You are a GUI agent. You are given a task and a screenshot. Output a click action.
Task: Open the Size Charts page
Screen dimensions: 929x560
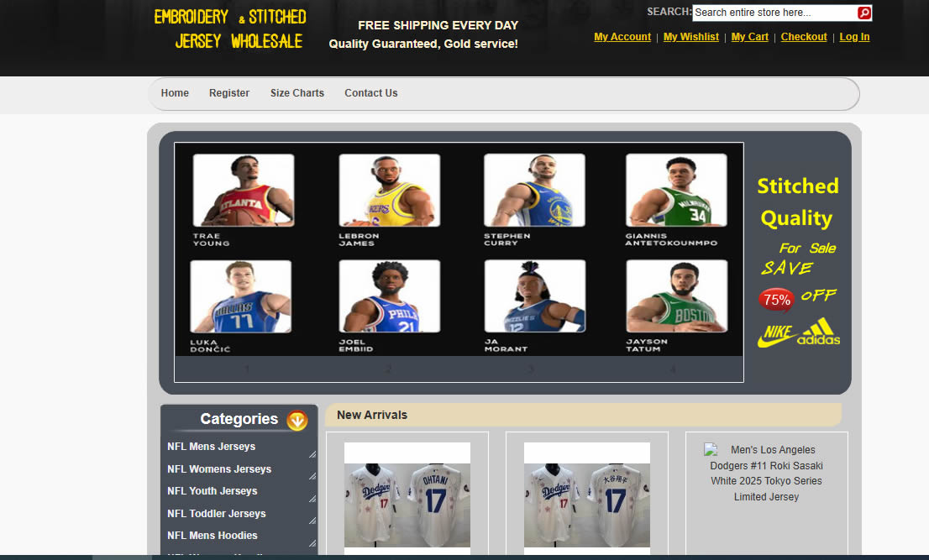pyautogui.click(x=297, y=93)
